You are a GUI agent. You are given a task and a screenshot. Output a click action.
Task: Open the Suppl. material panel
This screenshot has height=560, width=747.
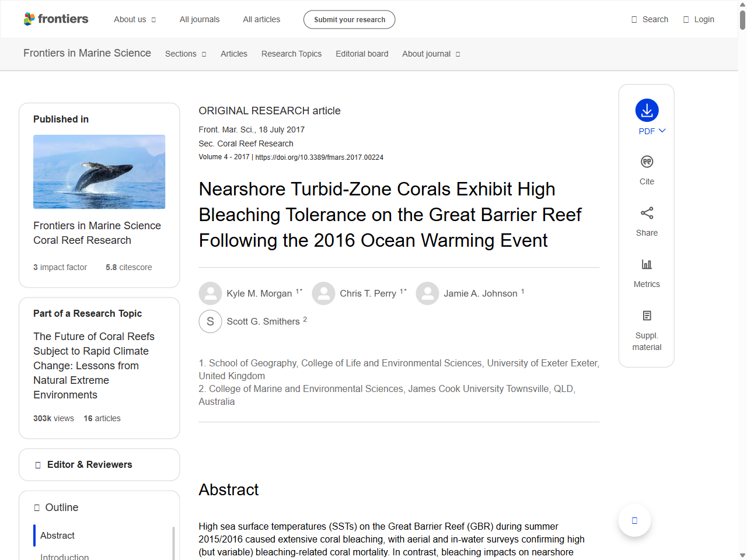pyautogui.click(x=647, y=315)
